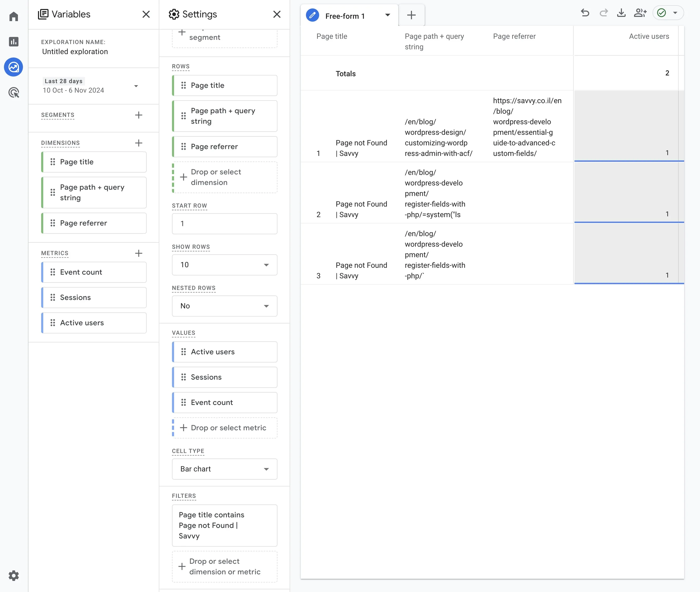Click the Start Row input field
Image resolution: width=700 pixels, height=592 pixels.
coord(224,223)
